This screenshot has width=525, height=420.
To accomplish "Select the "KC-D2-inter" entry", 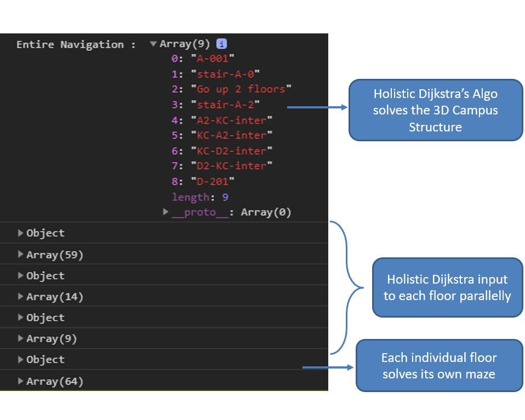I will tap(232, 151).
